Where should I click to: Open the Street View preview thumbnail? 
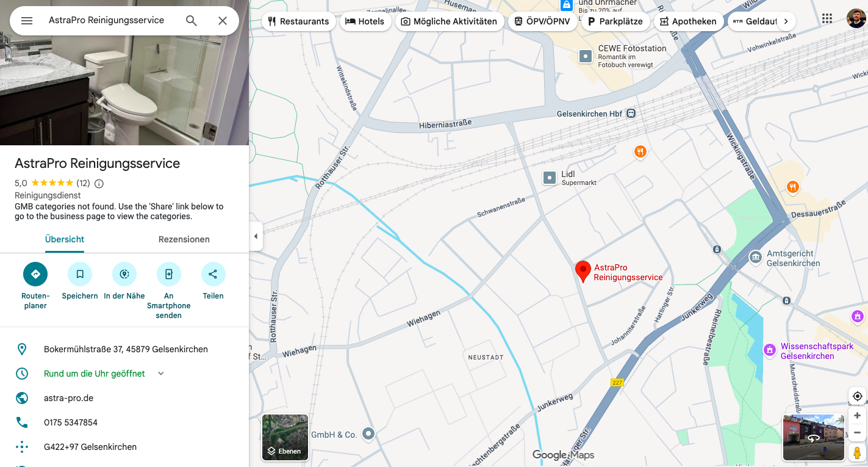pos(814,437)
